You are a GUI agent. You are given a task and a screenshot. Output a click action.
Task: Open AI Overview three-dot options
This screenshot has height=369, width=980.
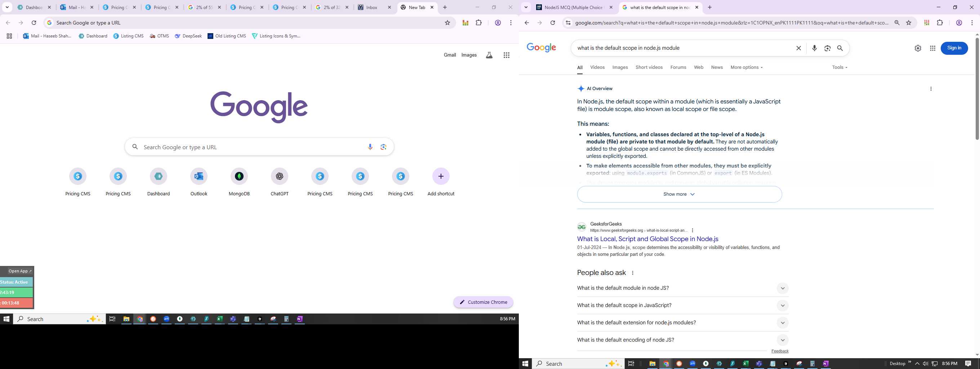tap(931, 89)
